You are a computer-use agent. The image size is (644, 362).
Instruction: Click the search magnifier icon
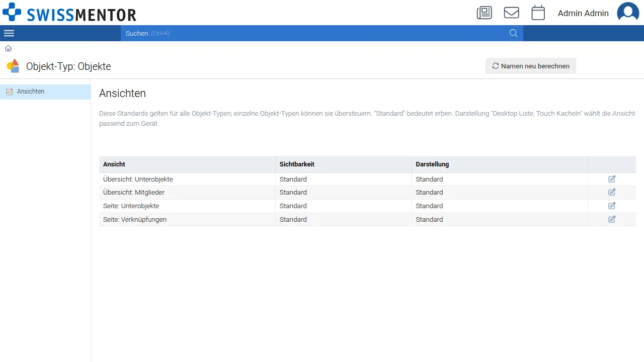tap(514, 33)
